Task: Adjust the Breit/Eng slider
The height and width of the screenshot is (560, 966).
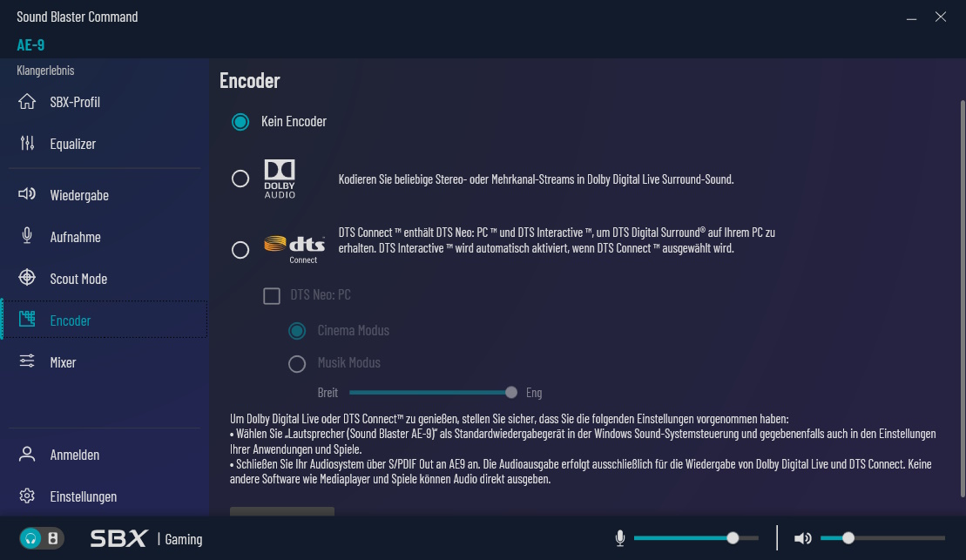Action: tap(511, 393)
